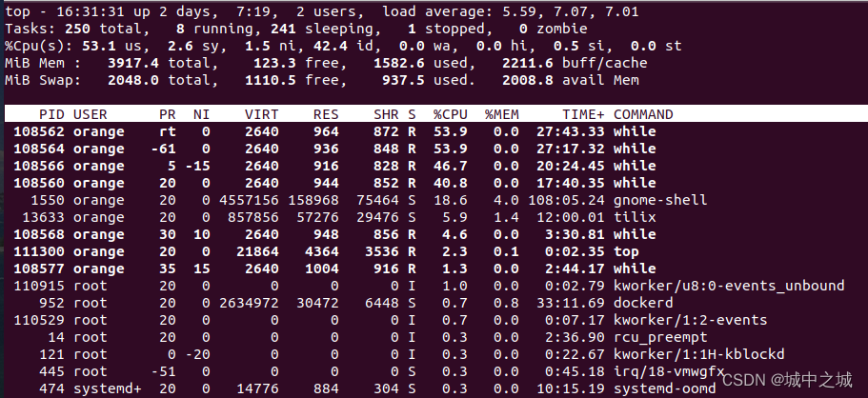The height and width of the screenshot is (398, 868).
Task: Click the -15 nice value
Action: (197, 166)
